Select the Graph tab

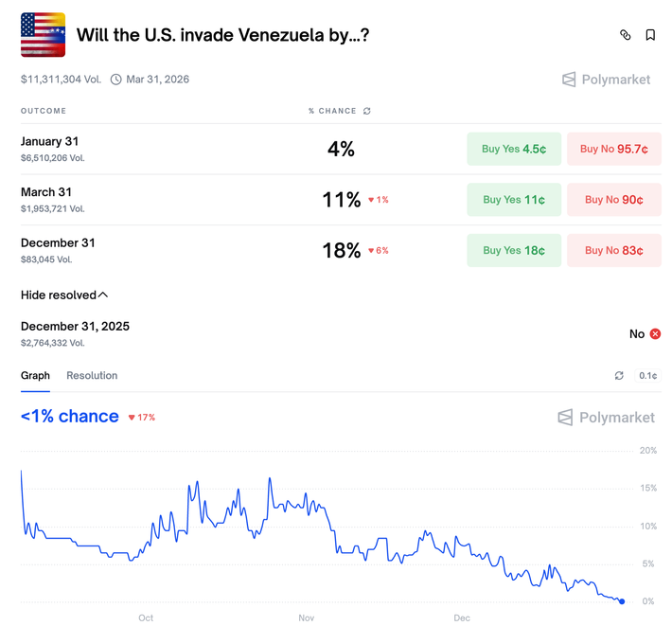(x=35, y=376)
